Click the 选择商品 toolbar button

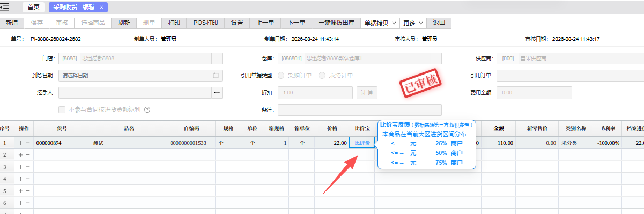[93, 23]
